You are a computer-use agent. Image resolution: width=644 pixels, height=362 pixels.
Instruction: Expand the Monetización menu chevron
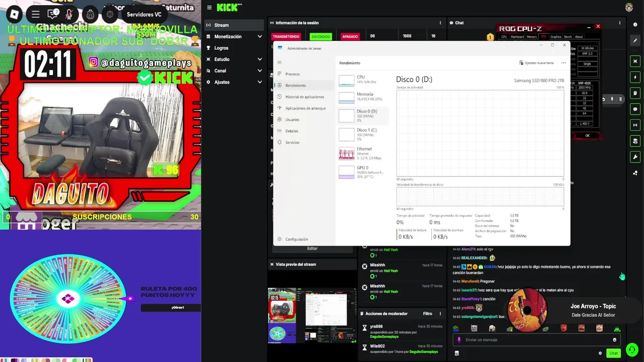tap(260, 37)
